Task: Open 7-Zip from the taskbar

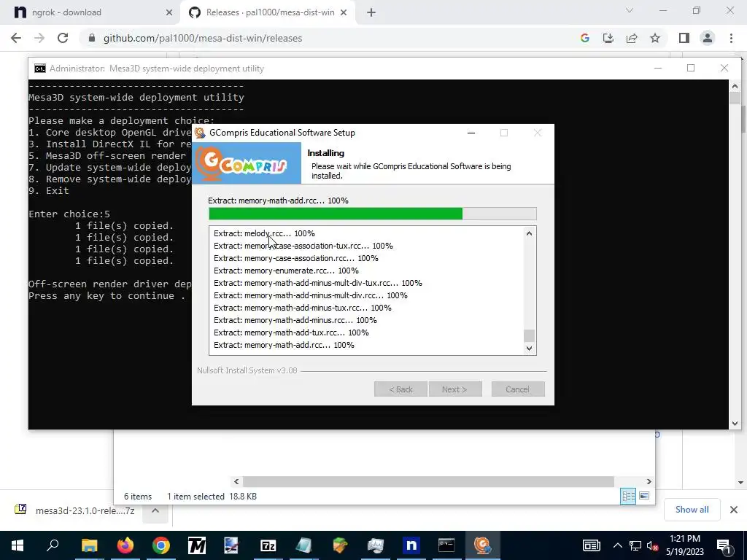Action: 268,545
